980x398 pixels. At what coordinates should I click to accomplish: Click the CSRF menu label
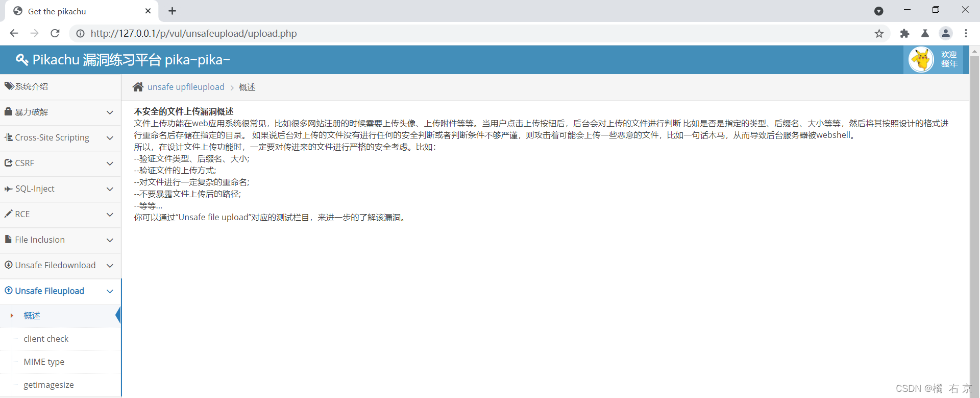(24, 163)
